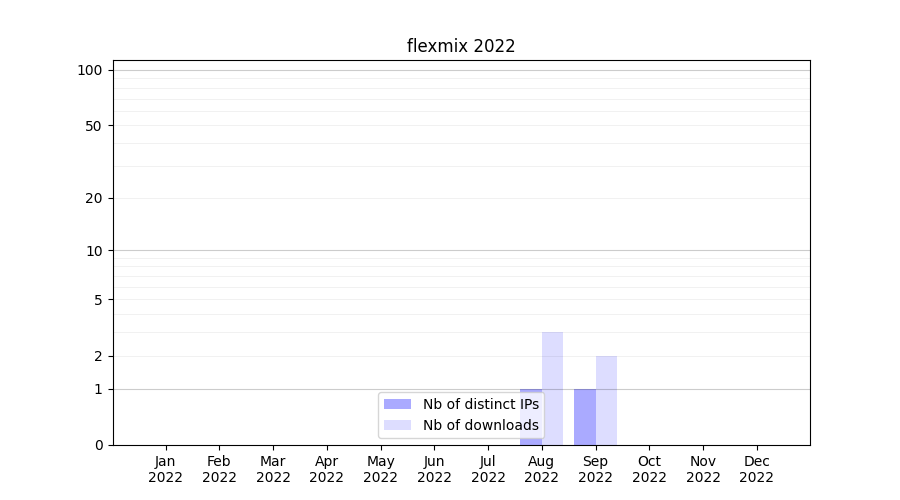Select the September distinct IPs bar

coord(585,417)
